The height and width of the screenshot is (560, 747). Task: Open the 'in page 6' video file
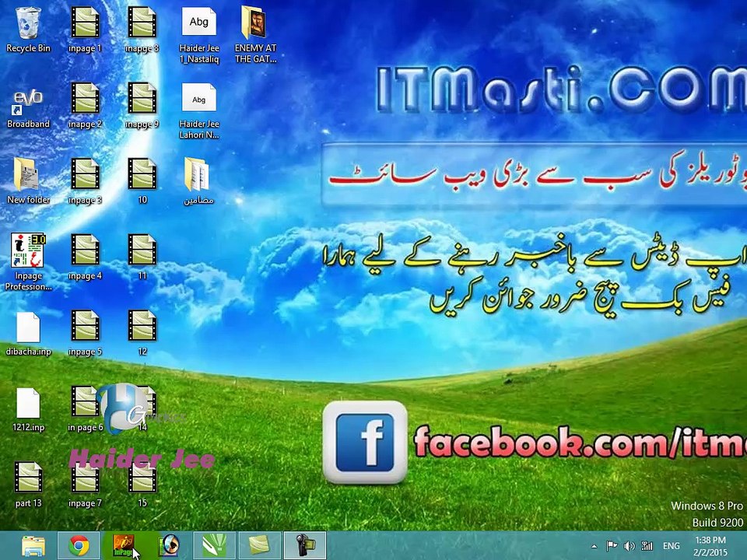point(85,410)
